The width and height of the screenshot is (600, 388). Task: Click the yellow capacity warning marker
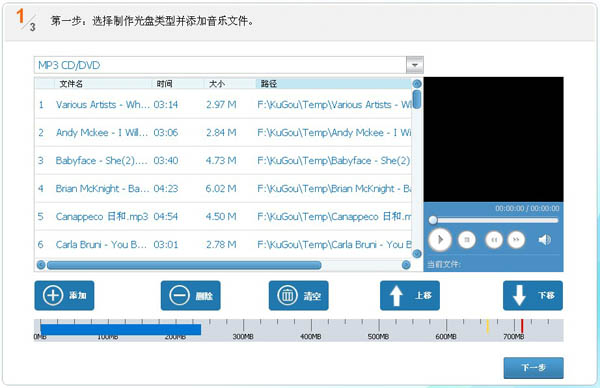(488, 326)
